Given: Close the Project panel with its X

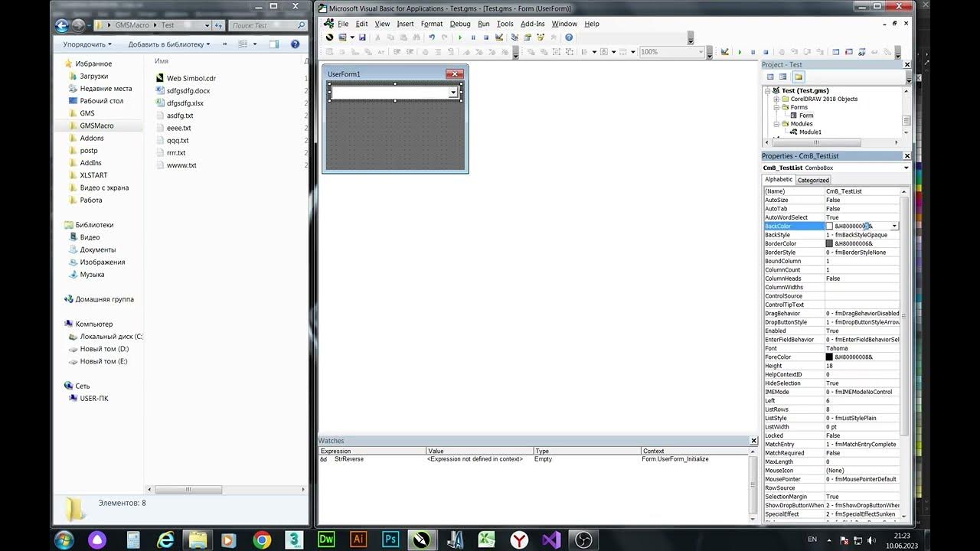Looking at the screenshot, I should coord(907,65).
